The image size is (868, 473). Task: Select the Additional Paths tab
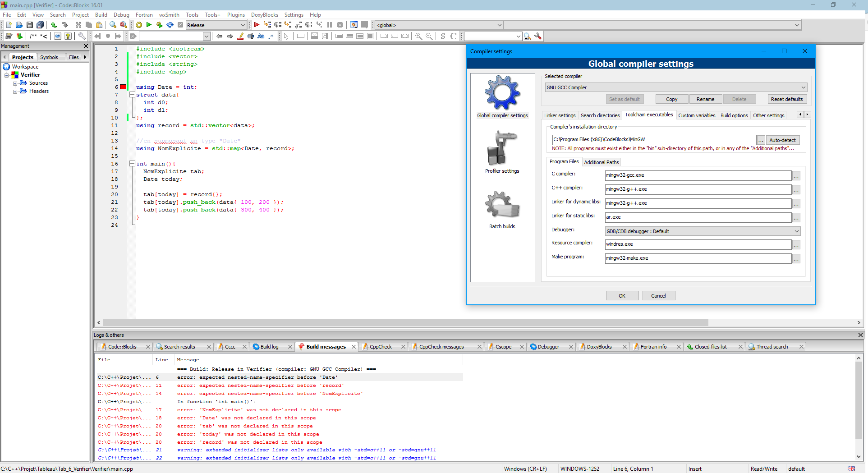point(601,162)
